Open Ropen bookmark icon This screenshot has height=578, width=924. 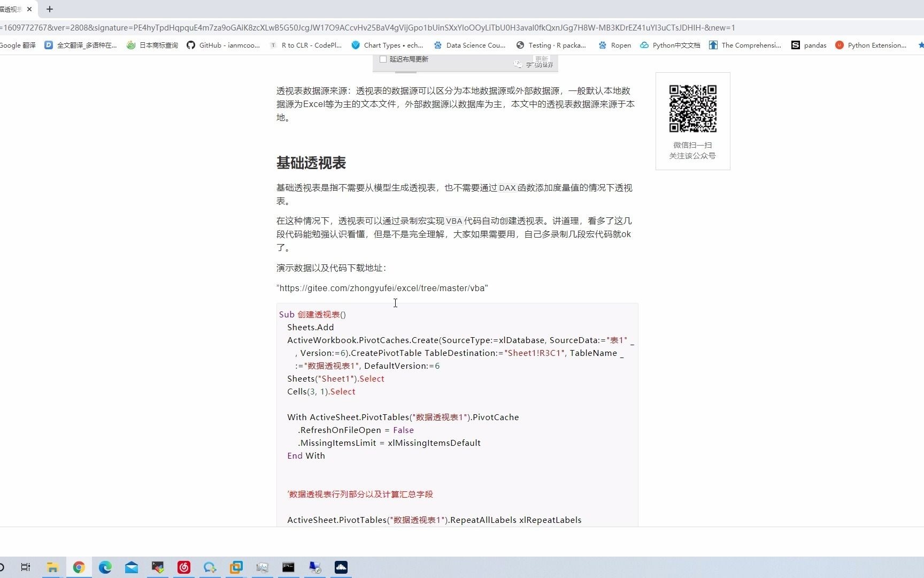pos(603,45)
